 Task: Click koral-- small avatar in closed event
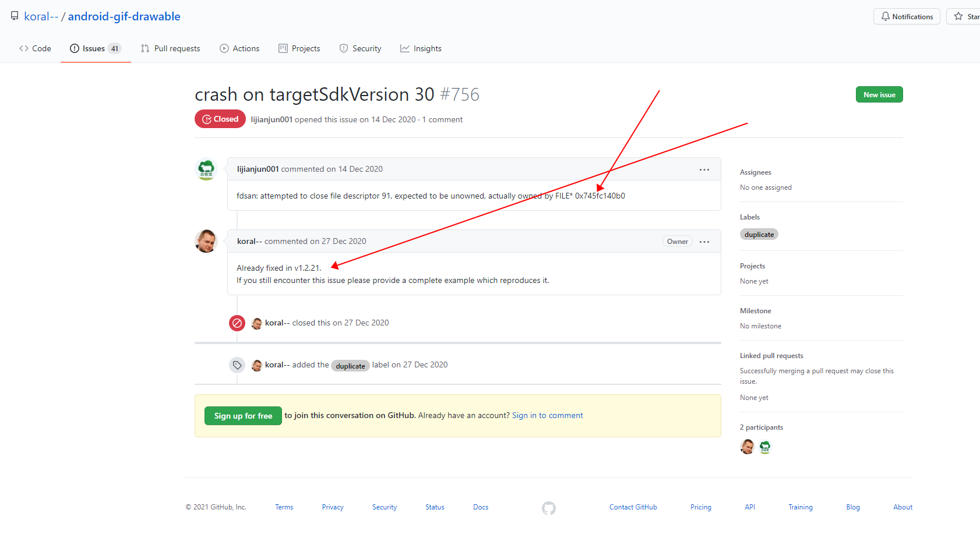(256, 323)
